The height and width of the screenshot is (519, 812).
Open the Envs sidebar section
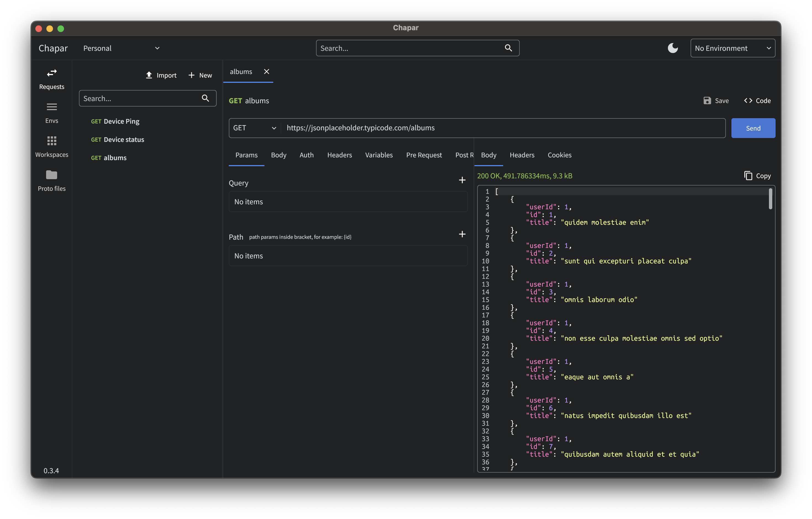click(x=52, y=113)
